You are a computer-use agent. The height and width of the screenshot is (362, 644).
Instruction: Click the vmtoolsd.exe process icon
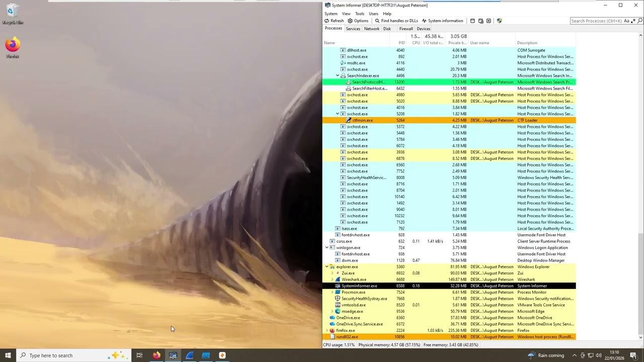(x=338, y=305)
